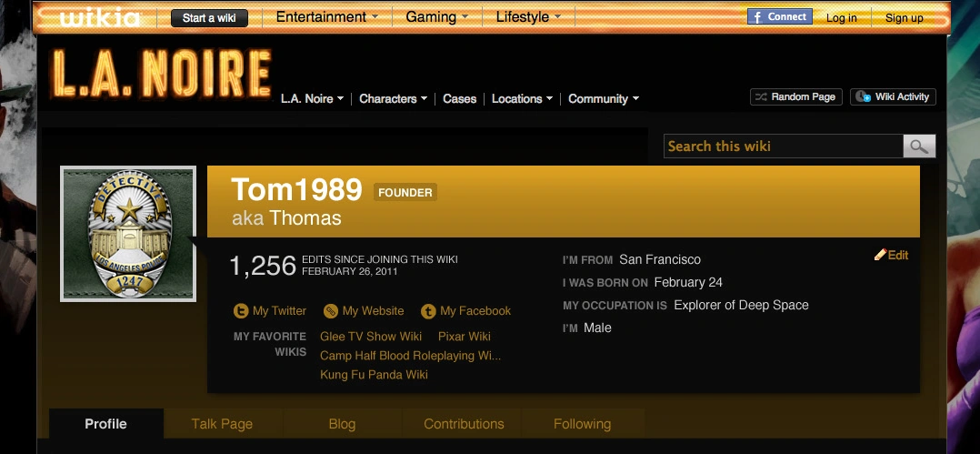Expand the Lifestyle dropdown
This screenshot has width=980, height=454.
529,17
